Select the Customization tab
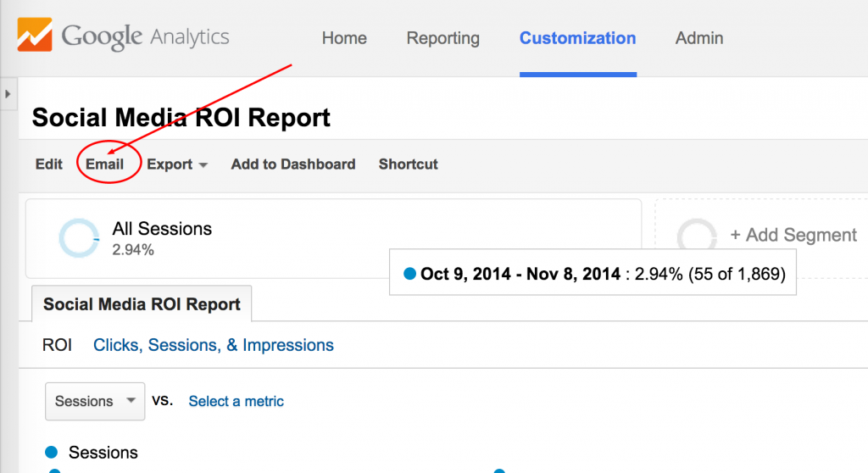This screenshot has height=473, width=868. pyautogui.click(x=577, y=37)
